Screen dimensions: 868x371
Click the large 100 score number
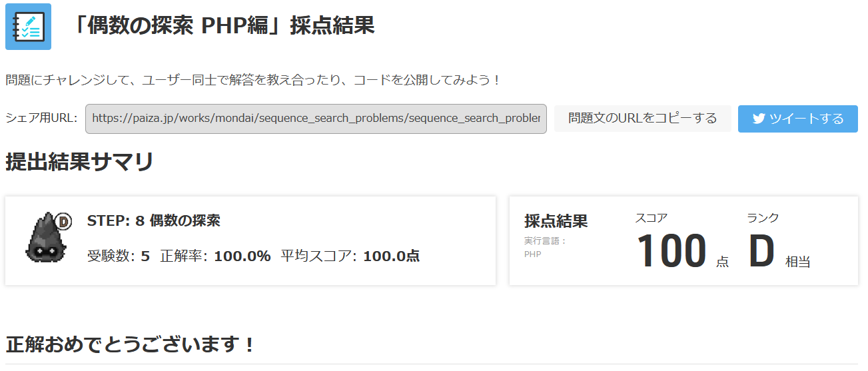[671, 252]
